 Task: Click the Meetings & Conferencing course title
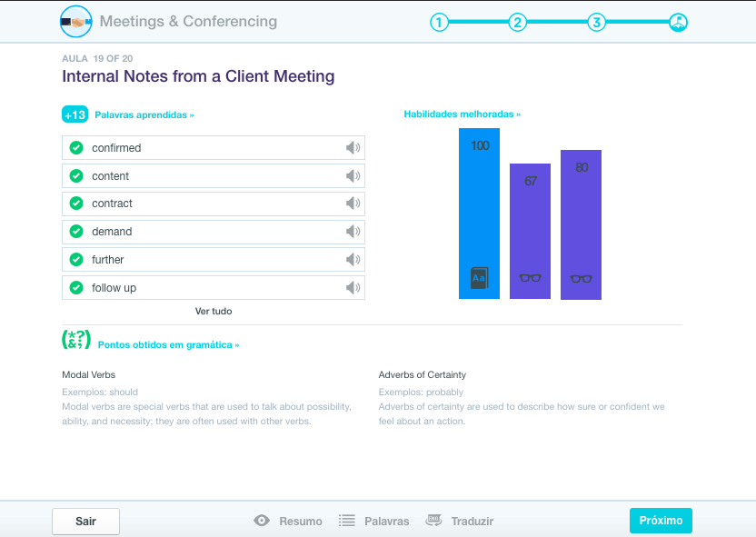point(188,21)
